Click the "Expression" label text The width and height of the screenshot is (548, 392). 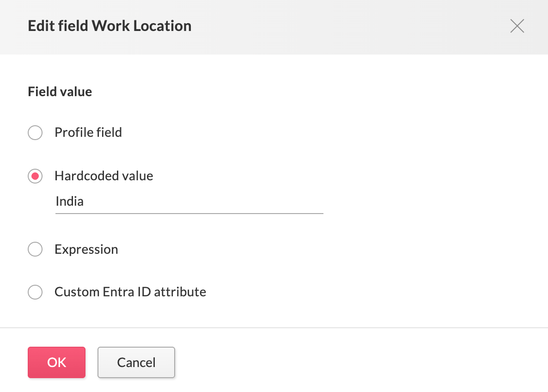[86, 250]
